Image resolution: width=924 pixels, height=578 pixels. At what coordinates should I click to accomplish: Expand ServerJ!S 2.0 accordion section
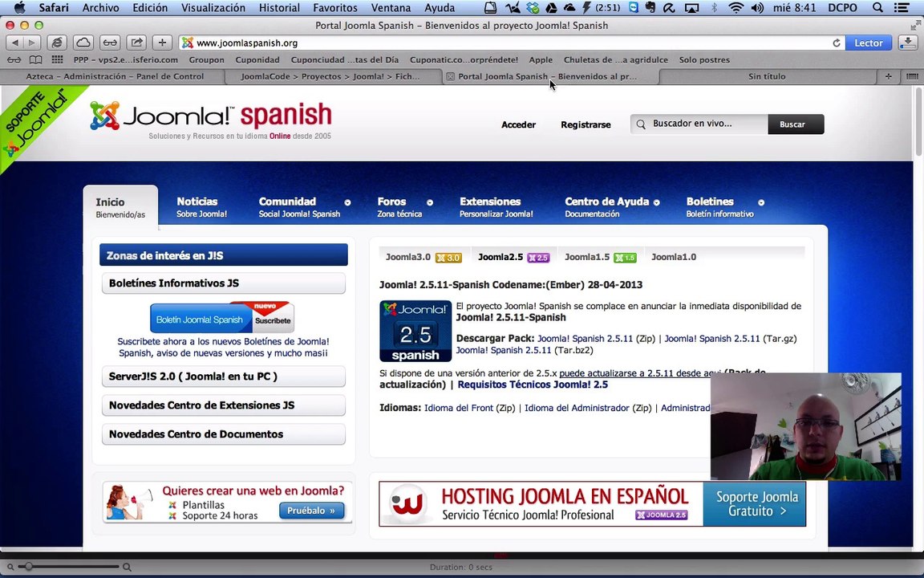pyautogui.click(x=223, y=377)
